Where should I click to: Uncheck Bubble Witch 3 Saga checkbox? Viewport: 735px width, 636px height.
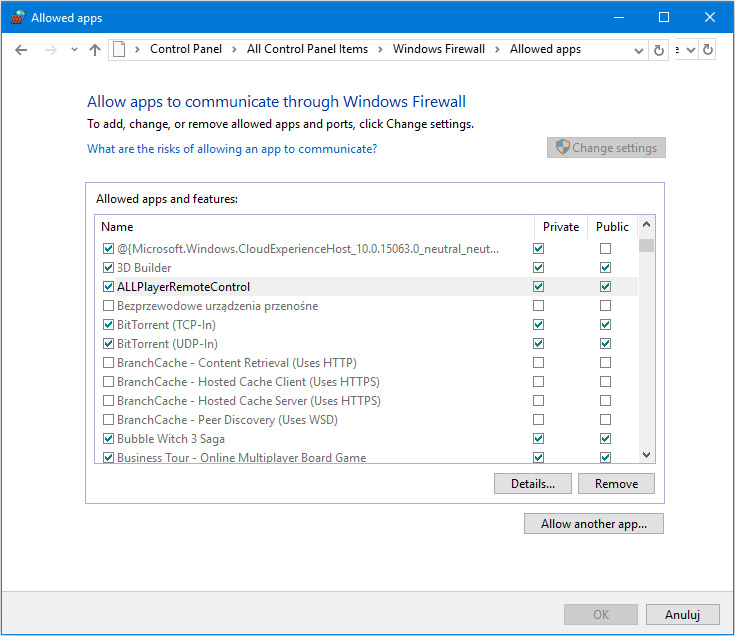(x=108, y=439)
